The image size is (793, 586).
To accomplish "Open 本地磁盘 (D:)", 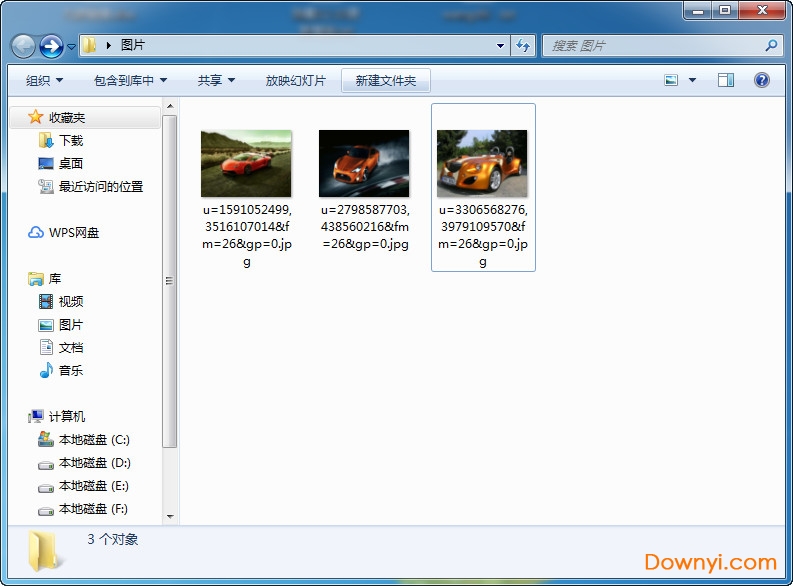I will coord(94,463).
